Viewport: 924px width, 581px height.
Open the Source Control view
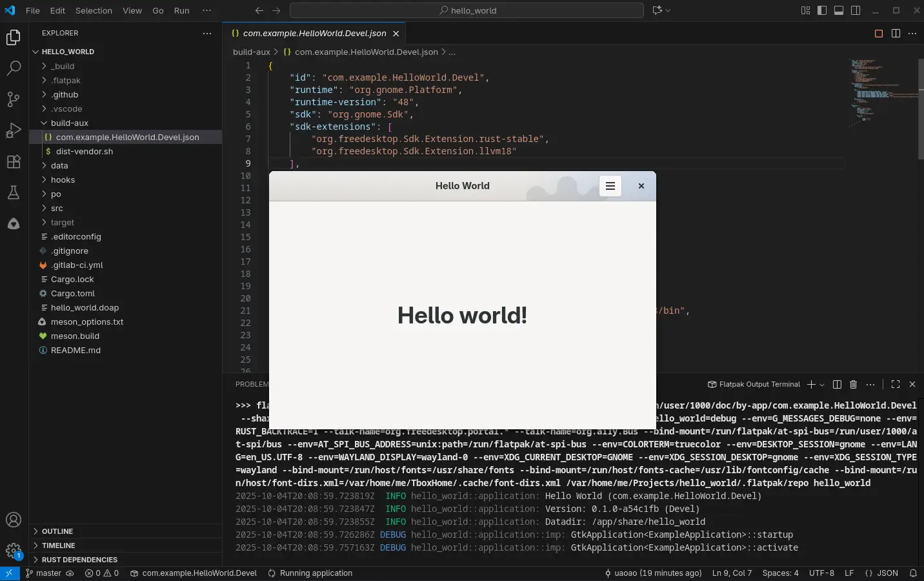(14, 98)
